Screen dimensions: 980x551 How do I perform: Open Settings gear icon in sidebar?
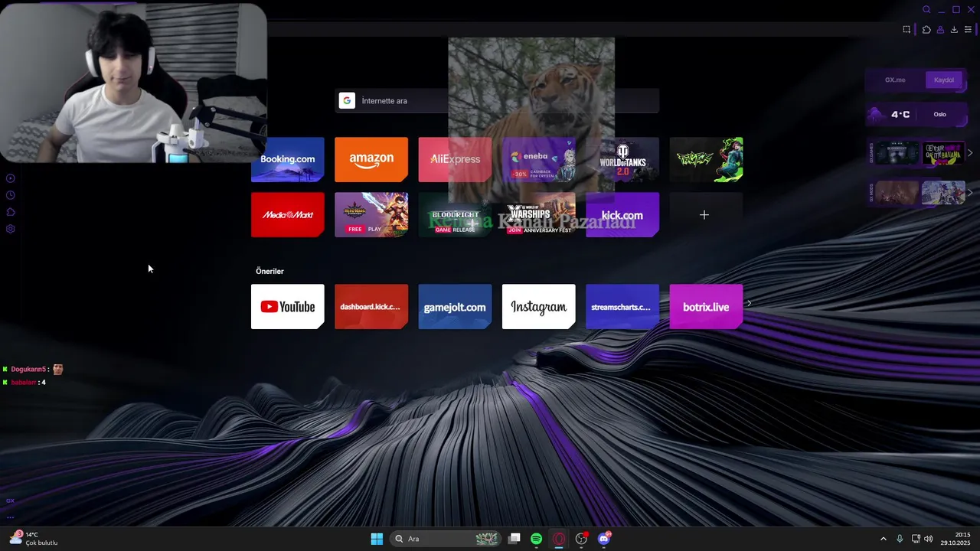click(x=11, y=229)
